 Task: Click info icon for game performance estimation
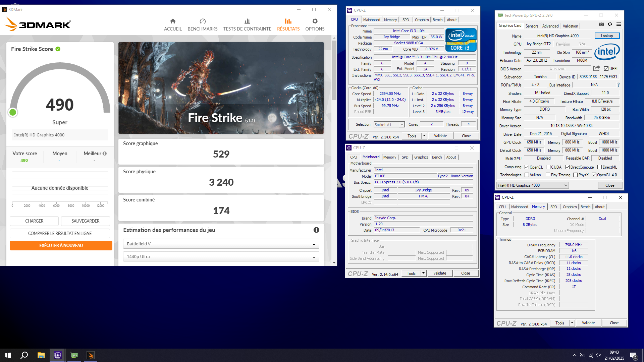pos(316,230)
